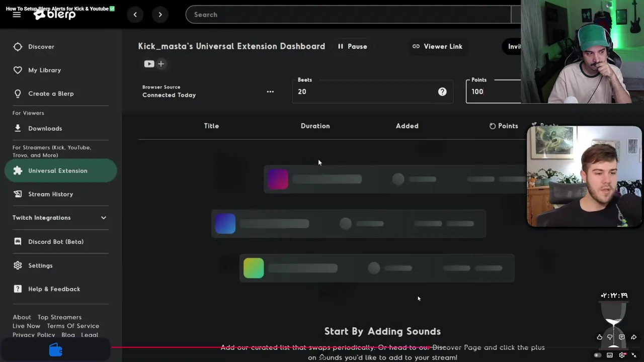Open the Browser Source three-dots menu
This screenshot has width=644, height=362.
click(270, 92)
